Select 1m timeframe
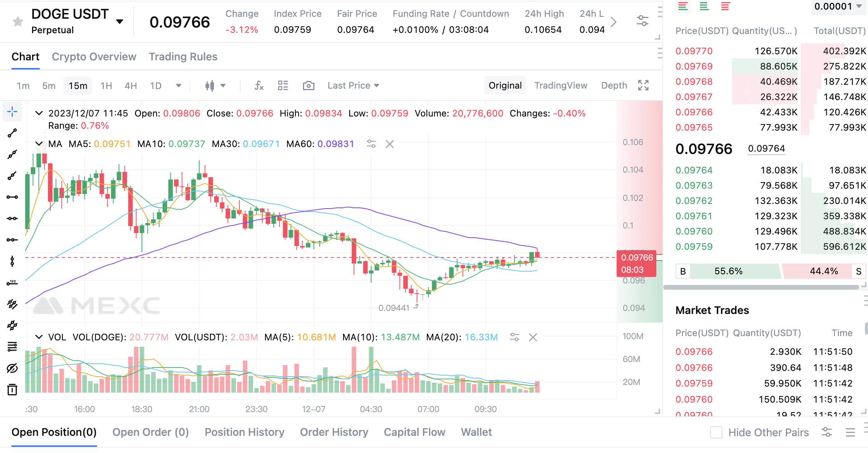 click(x=23, y=86)
